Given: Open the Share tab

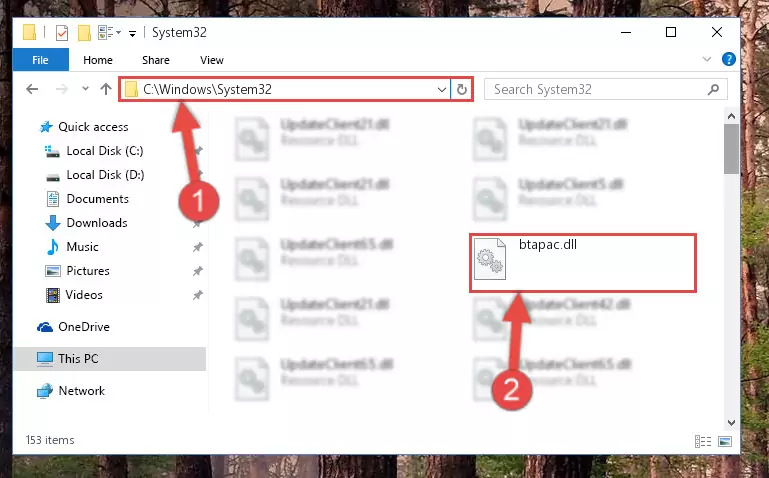Looking at the screenshot, I should point(156,60).
